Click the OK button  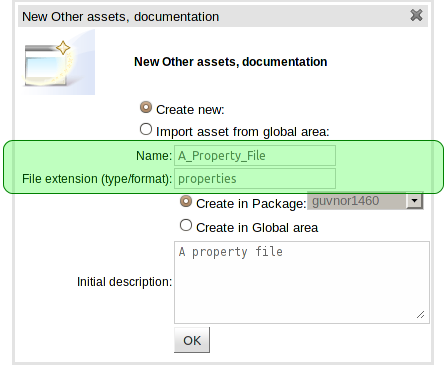pyautogui.click(x=192, y=340)
